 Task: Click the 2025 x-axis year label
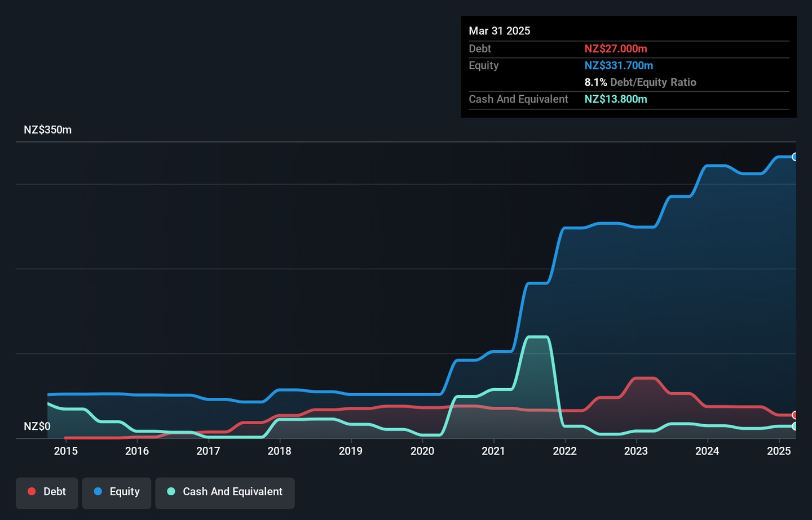point(779,451)
